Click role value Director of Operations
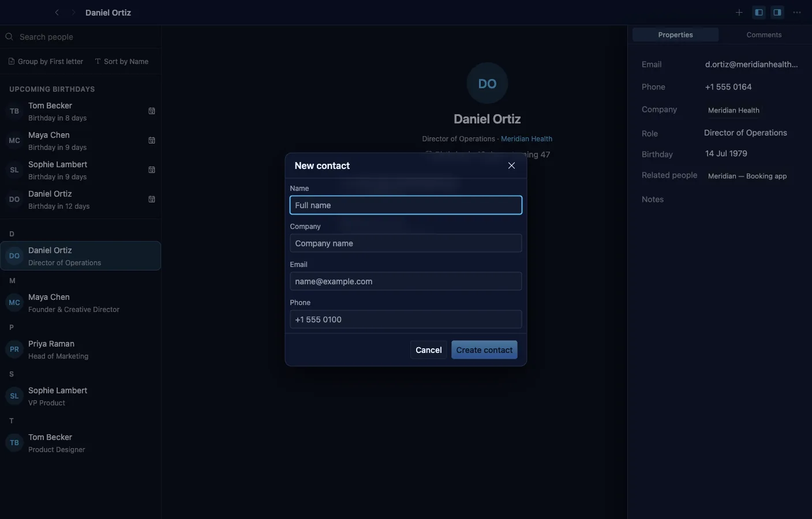 click(745, 133)
